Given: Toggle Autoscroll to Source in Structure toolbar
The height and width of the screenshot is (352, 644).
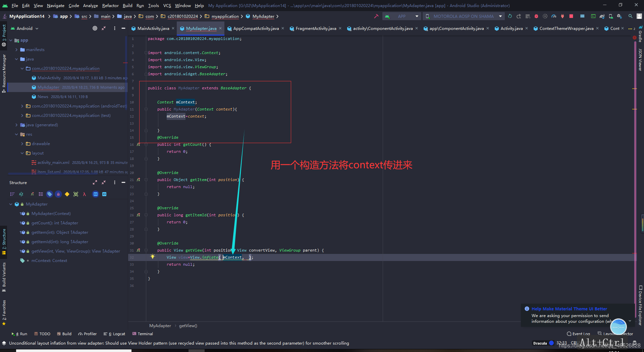Looking at the screenshot, I should (x=96, y=194).
